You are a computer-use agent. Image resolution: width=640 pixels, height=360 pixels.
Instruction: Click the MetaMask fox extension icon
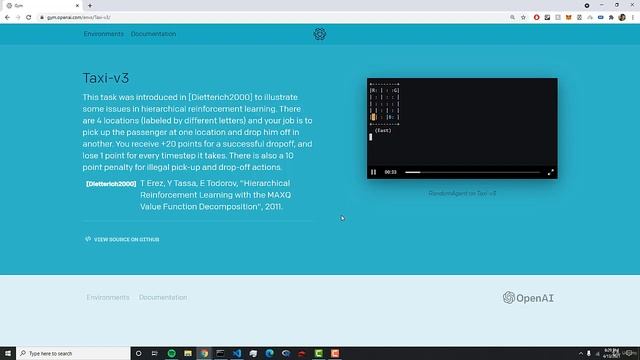point(568,18)
